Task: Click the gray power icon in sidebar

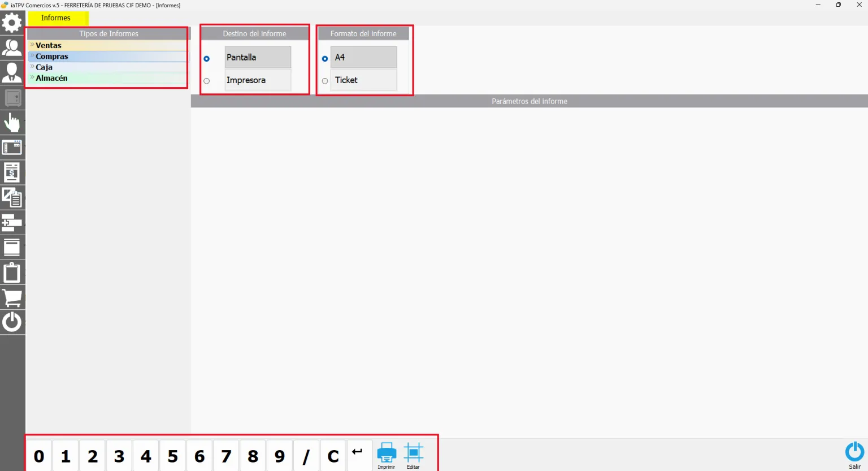Action: click(12, 322)
